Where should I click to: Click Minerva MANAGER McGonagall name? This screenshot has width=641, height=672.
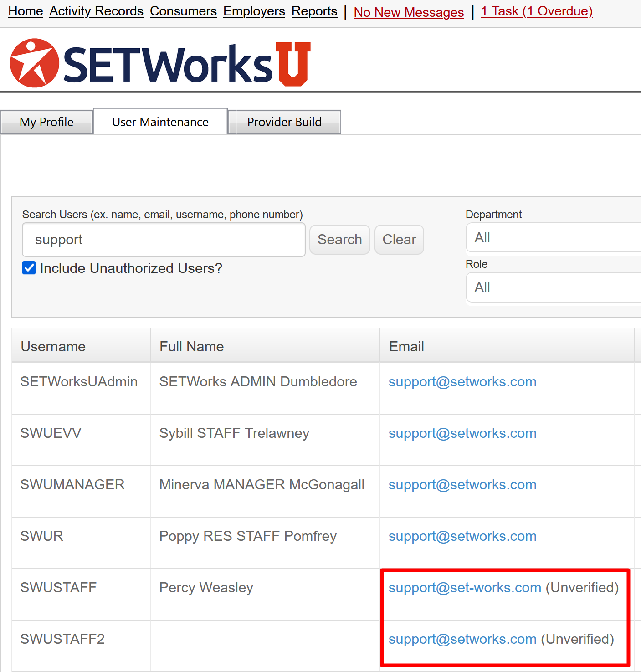coord(262,485)
